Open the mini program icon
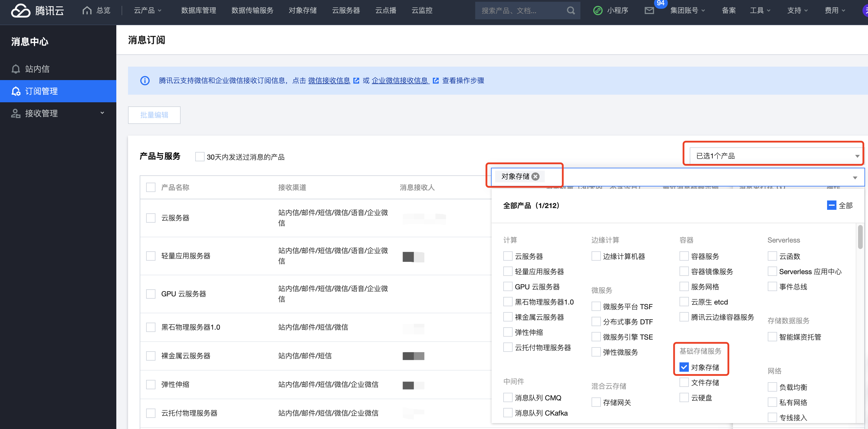Image resolution: width=868 pixels, height=429 pixels. click(598, 11)
